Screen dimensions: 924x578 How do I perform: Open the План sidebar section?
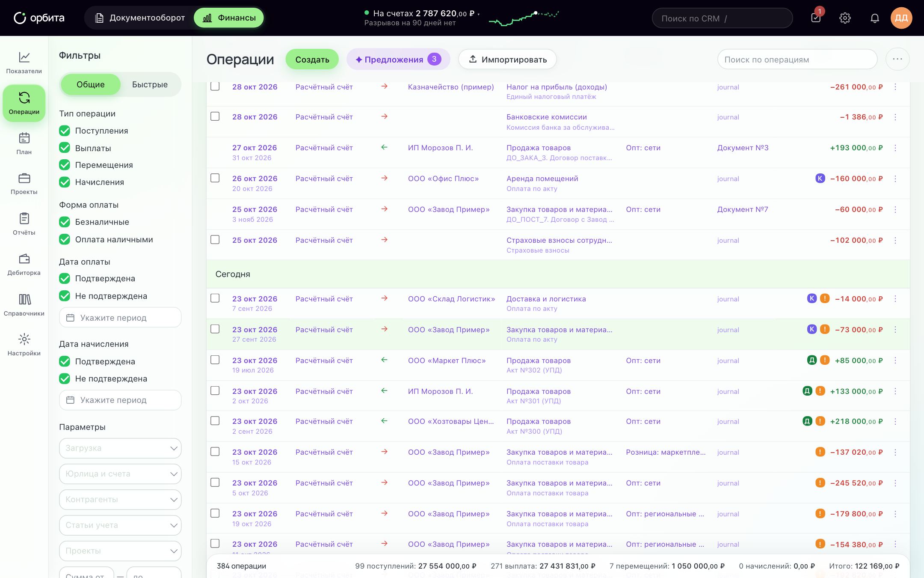pyautogui.click(x=24, y=144)
